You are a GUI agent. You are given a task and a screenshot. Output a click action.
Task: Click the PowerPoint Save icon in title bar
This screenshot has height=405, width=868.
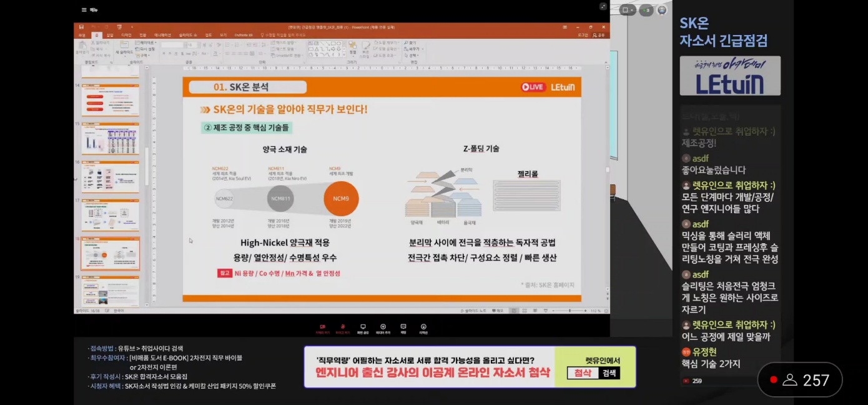point(82,27)
